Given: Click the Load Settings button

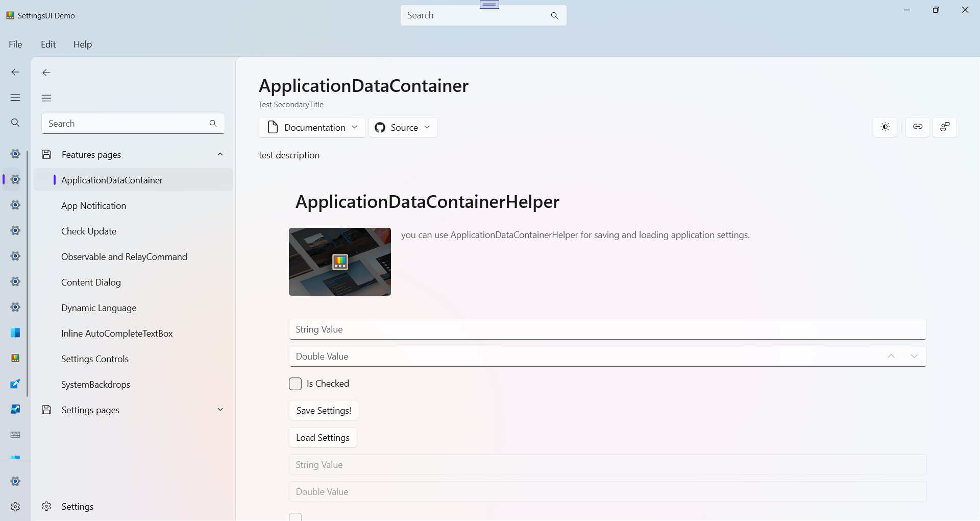Looking at the screenshot, I should pos(323,438).
